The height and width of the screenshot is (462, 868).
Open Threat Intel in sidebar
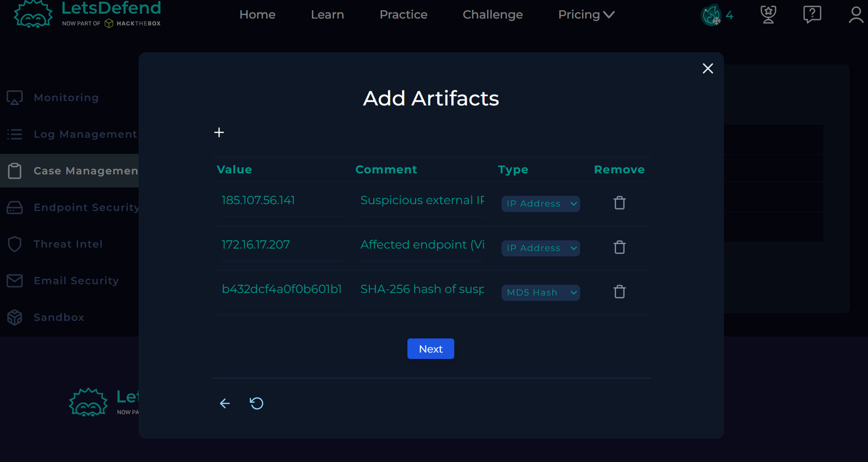point(68,244)
